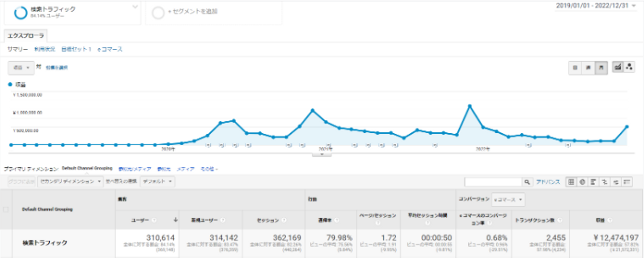The image size is (644, 258).
Task: Open the eコマース conversion dropdown
Action: click(x=508, y=199)
